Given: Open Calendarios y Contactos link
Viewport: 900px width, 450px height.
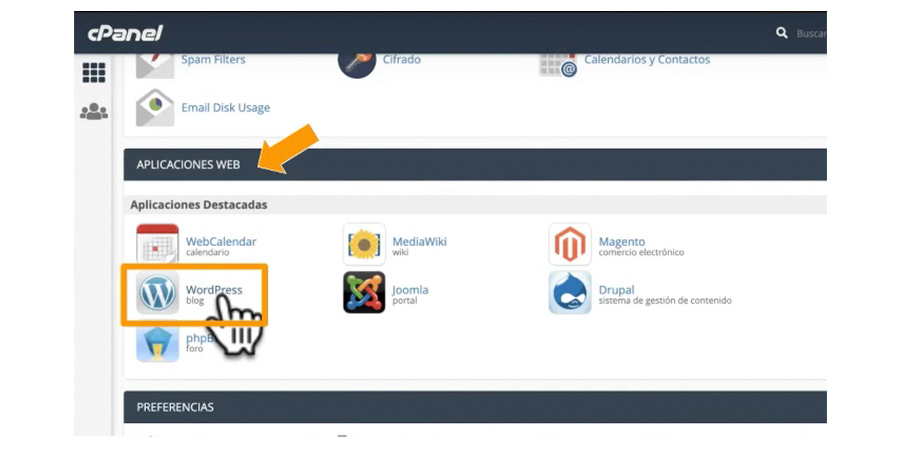Looking at the screenshot, I should pyautogui.click(x=647, y=60).
